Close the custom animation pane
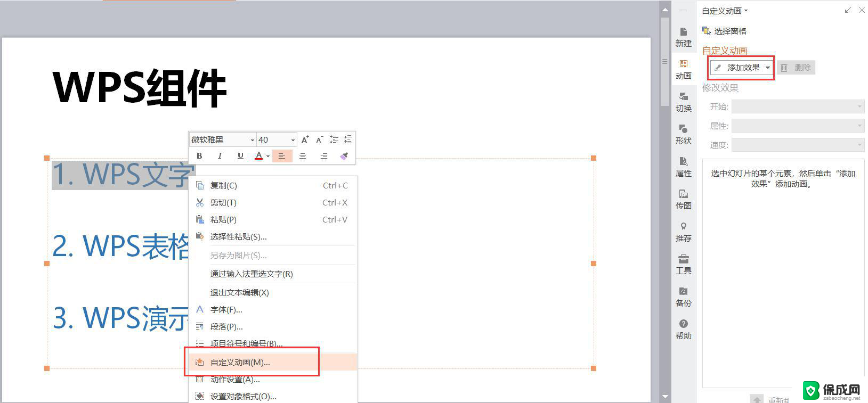This screenshot has width=868, height=403. point(862,10)
